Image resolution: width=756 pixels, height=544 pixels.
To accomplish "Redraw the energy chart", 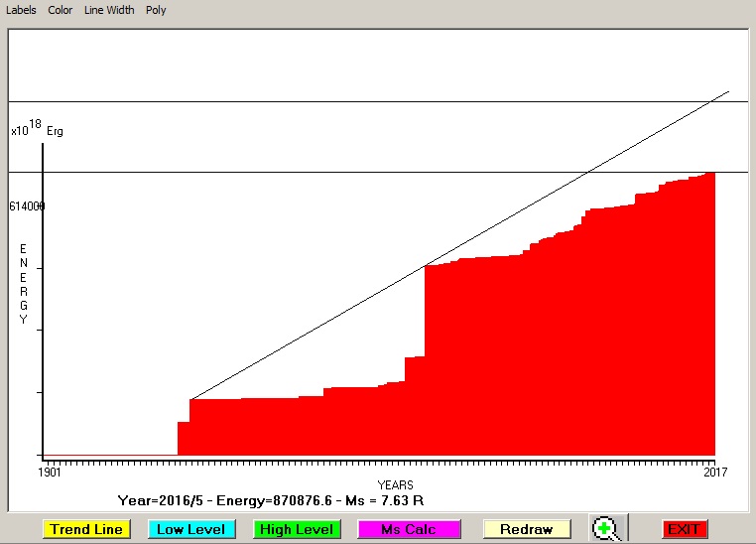I will coord(526,529).
